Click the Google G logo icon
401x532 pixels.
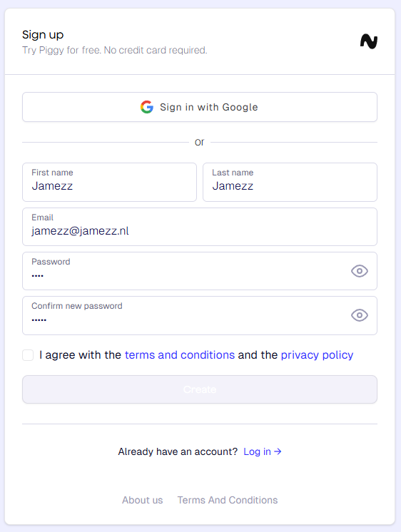(147, 107)
